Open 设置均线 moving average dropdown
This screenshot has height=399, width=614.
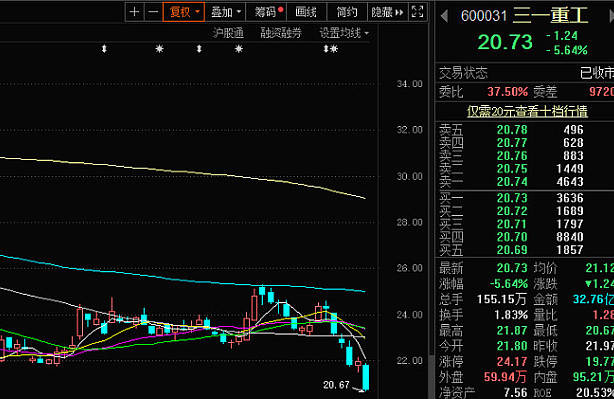tap(344, 33)
